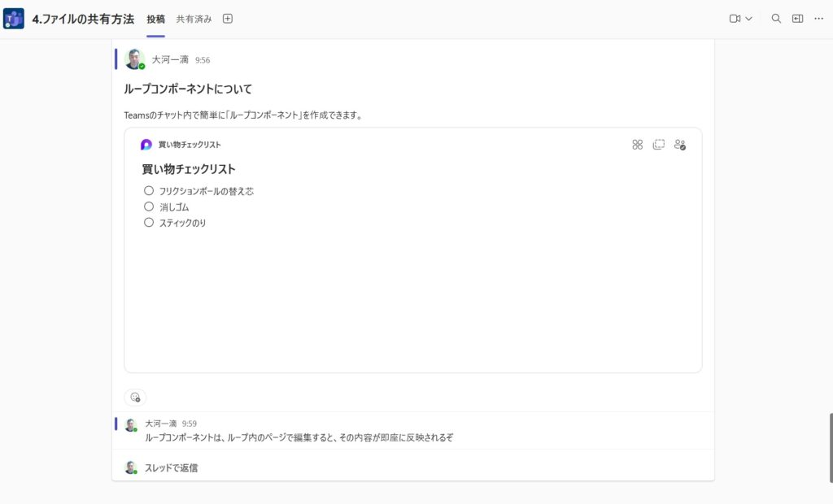Check the スティックのり checklist item
833x504 pixels.
[x=149, y=223]
